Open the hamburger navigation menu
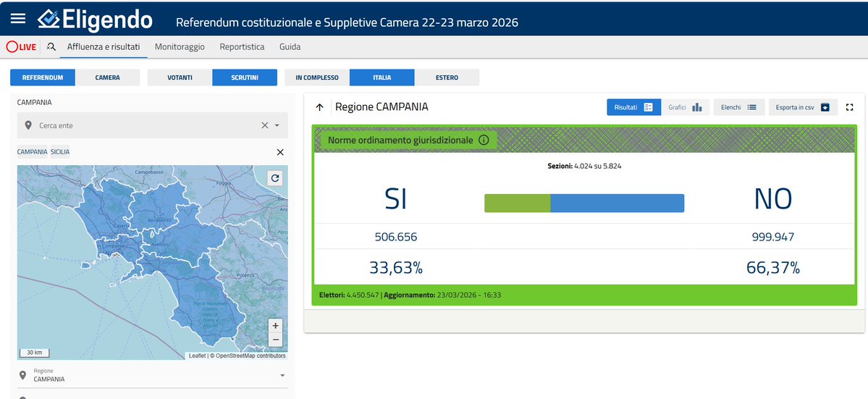 click(18, 18)
